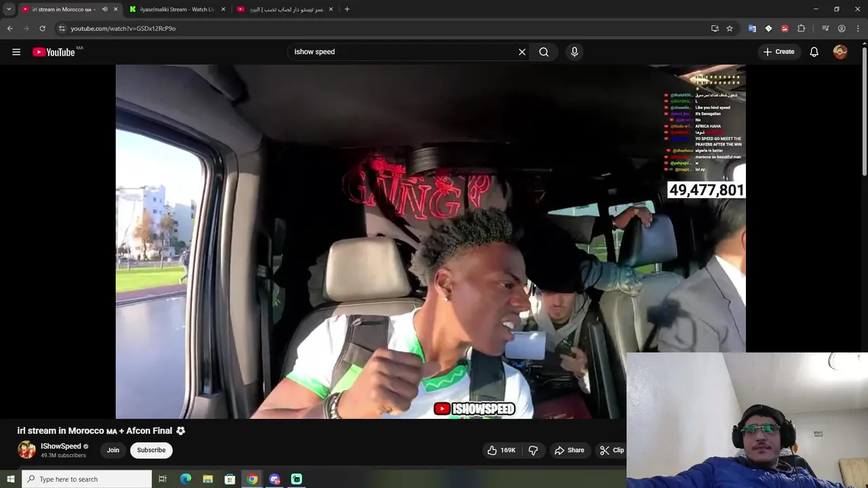Open a new browser tab
This screenshot has width=868, height=488.
(347, 9)
